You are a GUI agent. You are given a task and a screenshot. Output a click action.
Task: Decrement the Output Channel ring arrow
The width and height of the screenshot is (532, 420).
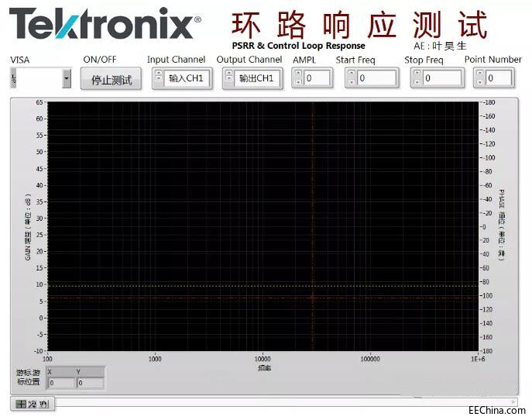(229, 80)
